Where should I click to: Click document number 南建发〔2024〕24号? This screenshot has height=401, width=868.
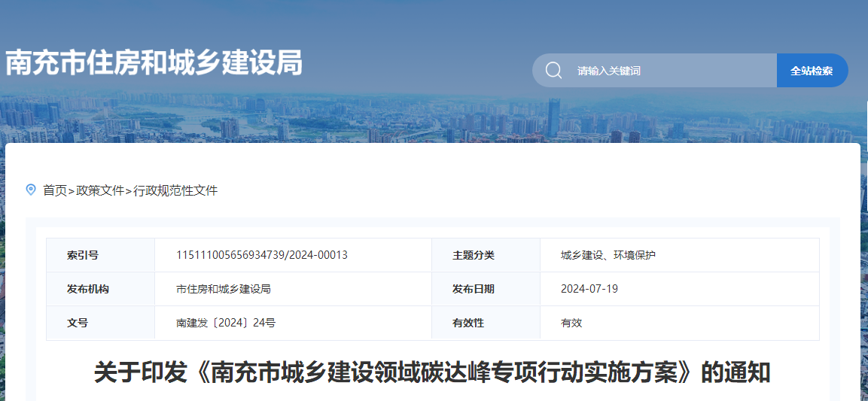tap(225, 323)
